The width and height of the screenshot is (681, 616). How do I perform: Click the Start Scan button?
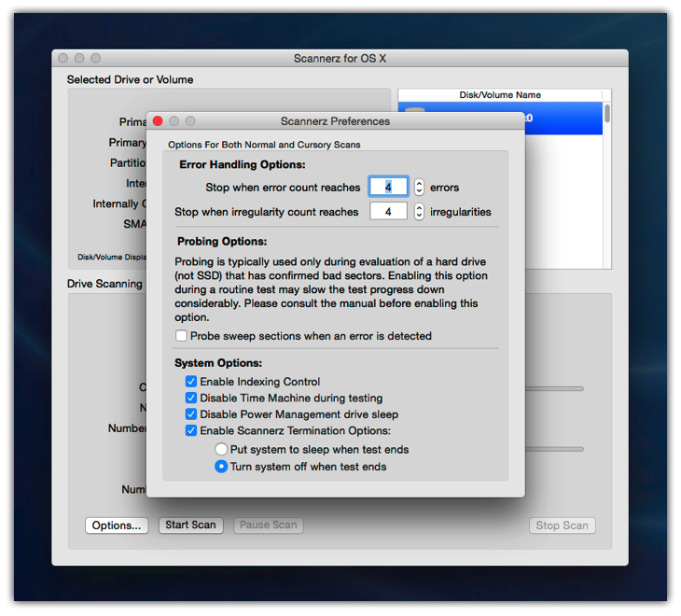[190, 525]
